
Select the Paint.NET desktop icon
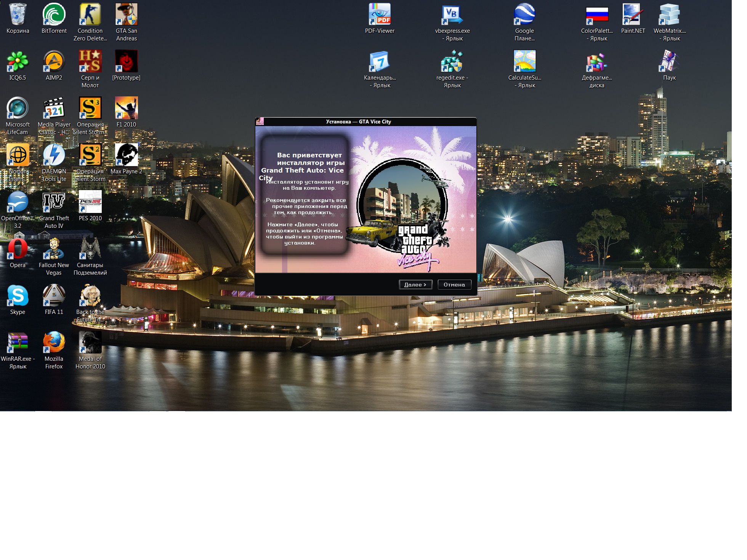pos(633,14)
